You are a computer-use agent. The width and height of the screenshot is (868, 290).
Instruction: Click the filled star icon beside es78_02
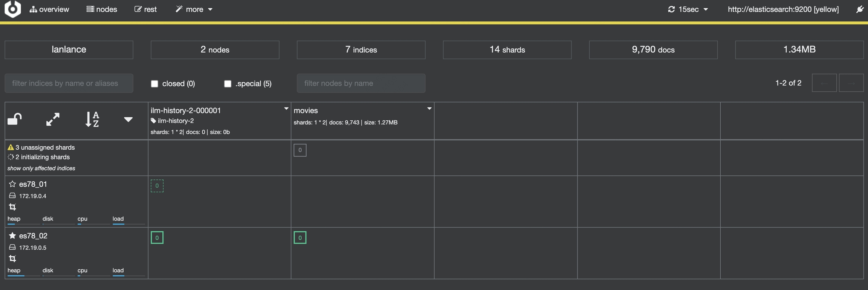(x=12, y=235)
